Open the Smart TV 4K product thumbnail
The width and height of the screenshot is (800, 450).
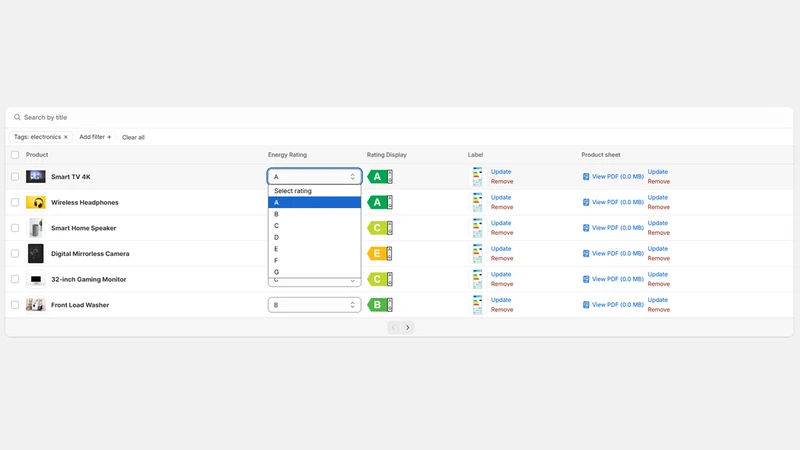tap(36, 177)
